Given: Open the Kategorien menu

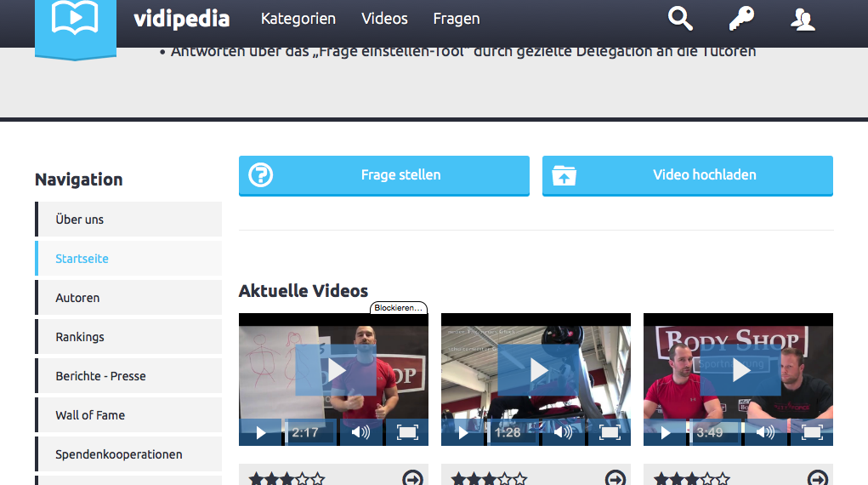Looking at the screenshot, I should pyautogui.click(x=298, y=19).
